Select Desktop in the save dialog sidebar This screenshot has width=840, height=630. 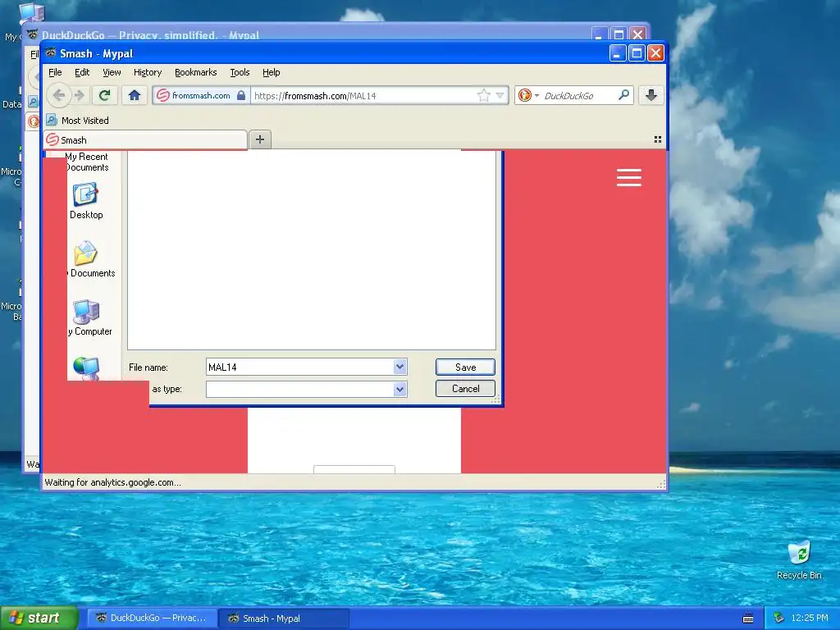pos(85,202)
